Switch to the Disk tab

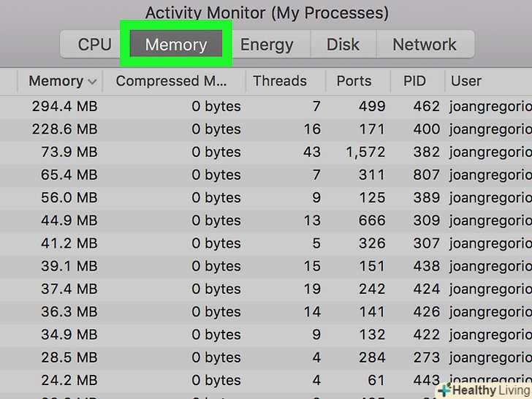(343, 45)
